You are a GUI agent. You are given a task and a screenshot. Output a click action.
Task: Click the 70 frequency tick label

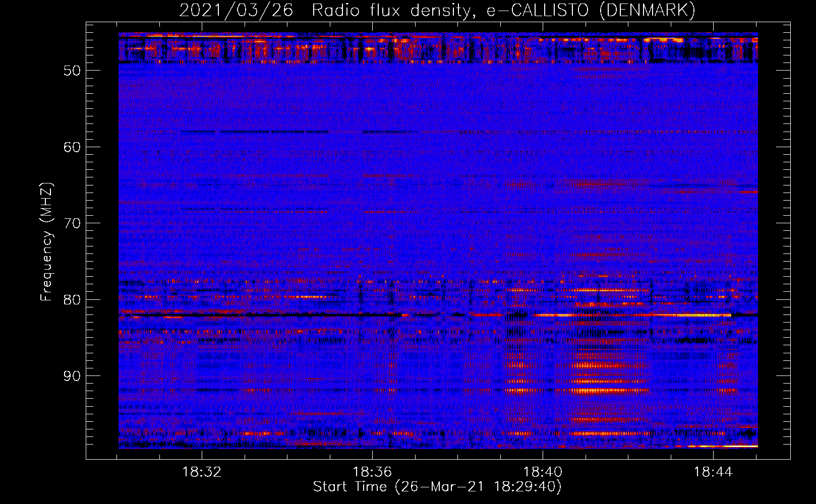pyautogui.click(x=72, y=223)
